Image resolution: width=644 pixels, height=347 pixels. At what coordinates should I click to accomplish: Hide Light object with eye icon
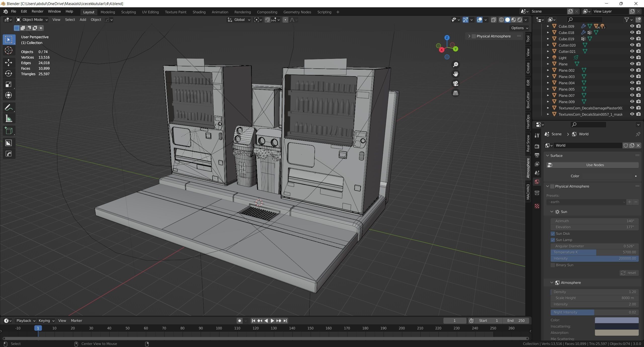(x=632, y=58)
